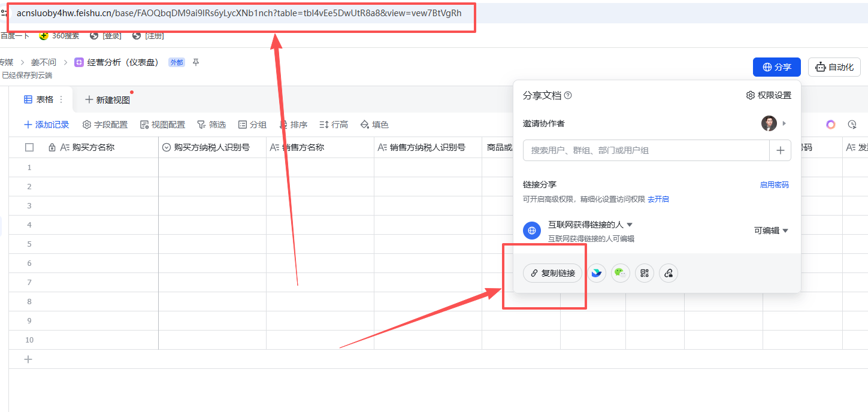Image resolution: width=868 pixels, height=412 pixels.
Task: Open the 分组 grouping tool
Action: coord(252,125)
